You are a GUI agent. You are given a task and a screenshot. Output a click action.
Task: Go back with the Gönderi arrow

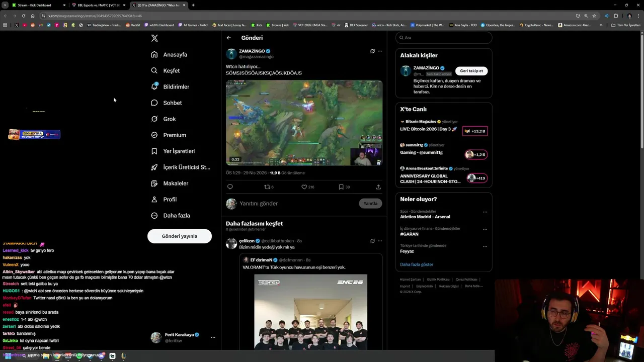[x=229, y=38]
